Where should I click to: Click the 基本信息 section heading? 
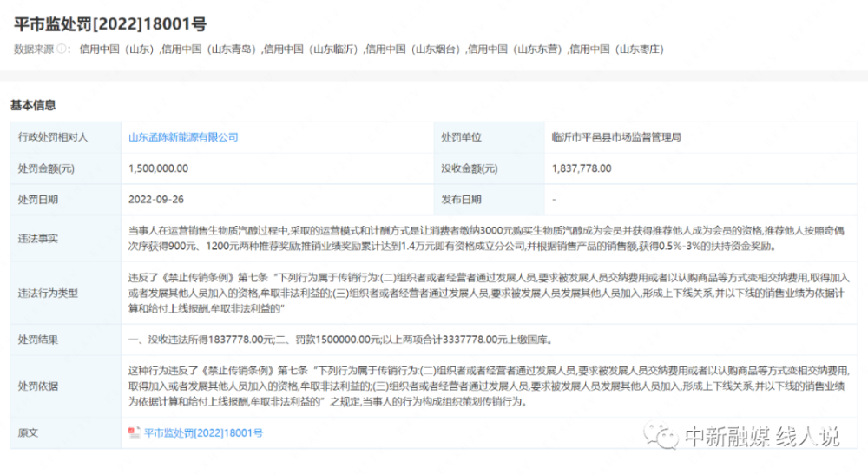pyautogui.click(x=33, y=105)
